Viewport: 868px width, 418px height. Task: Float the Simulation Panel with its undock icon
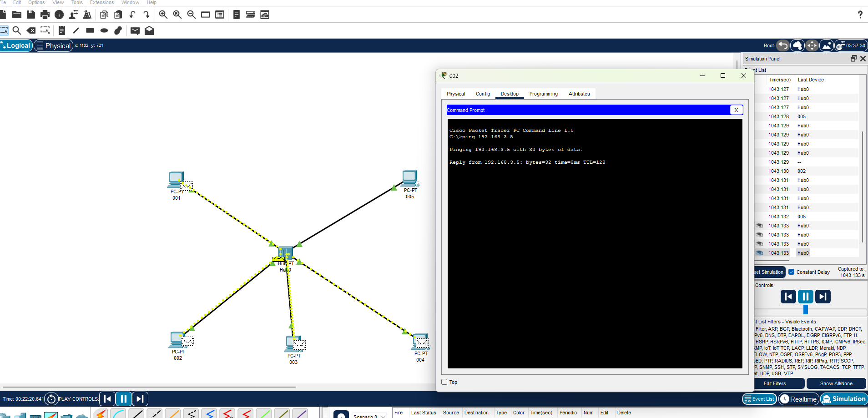click(853, 59)
